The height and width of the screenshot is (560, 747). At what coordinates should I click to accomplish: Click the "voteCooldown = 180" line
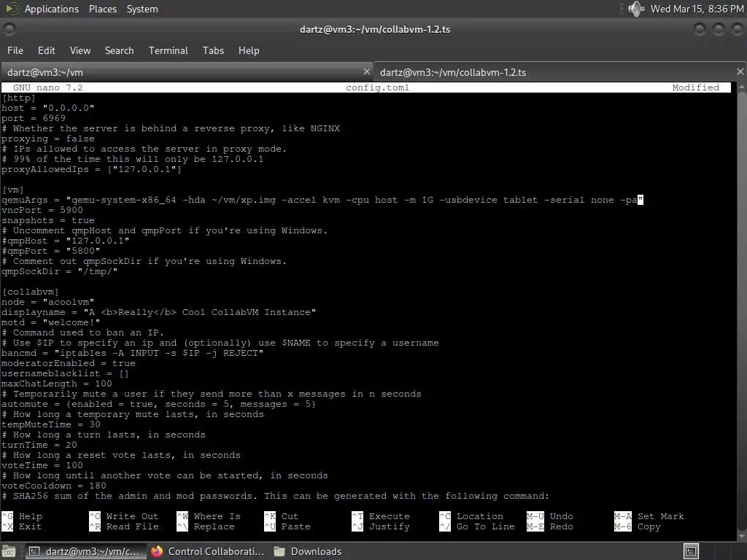[54, 486]
